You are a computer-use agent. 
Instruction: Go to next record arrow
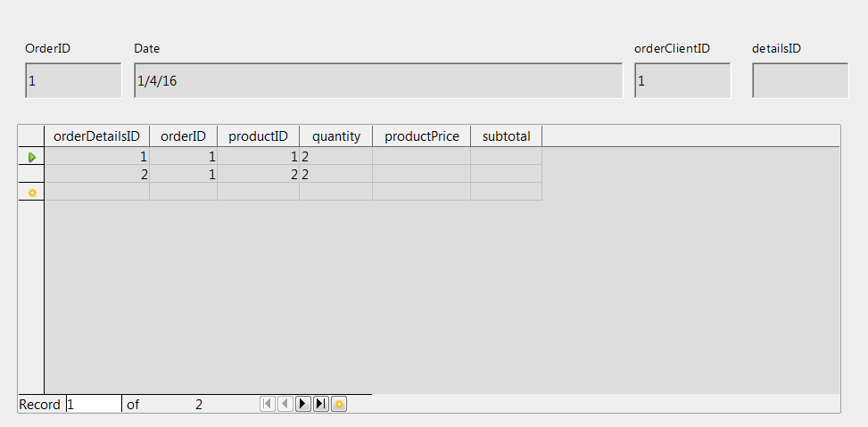click(303, 404)
